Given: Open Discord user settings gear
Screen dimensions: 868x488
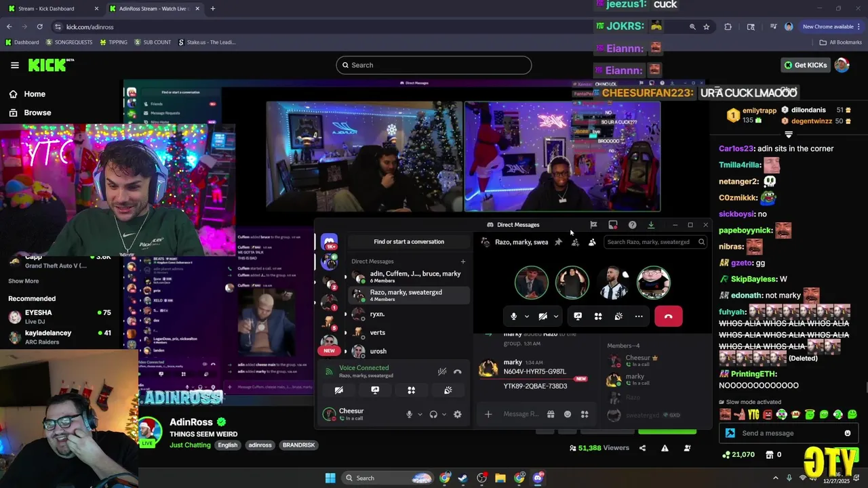Looking at the screenshot, I should click(458, 414).
